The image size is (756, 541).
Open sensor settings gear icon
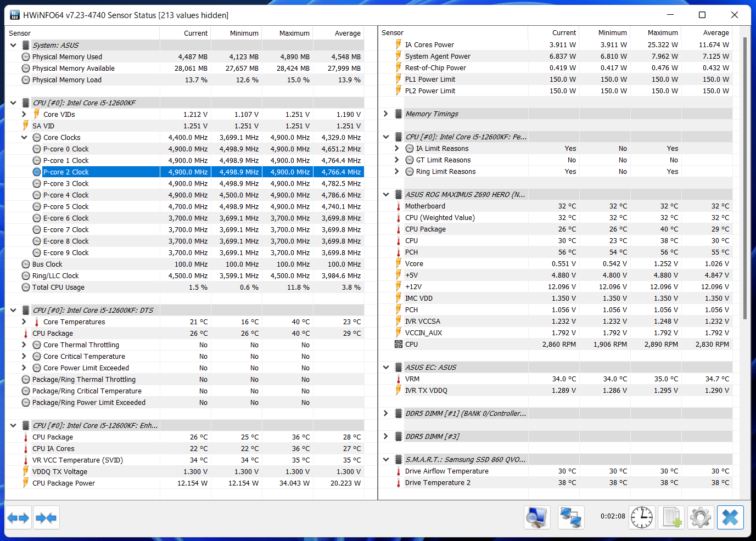pyautogui.click(x=701, y=517)
